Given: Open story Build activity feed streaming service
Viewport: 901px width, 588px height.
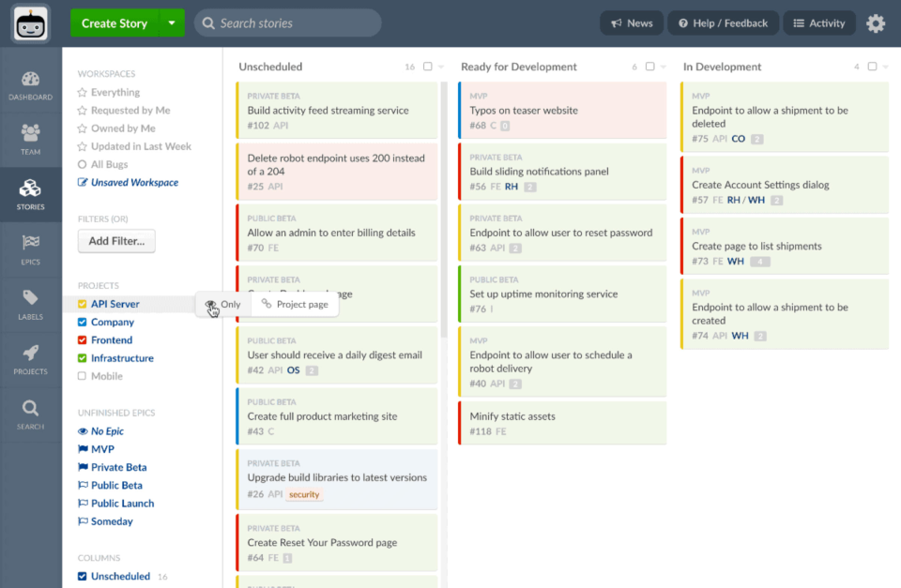Looking at the screenshot, I should (x=337, y=111).
